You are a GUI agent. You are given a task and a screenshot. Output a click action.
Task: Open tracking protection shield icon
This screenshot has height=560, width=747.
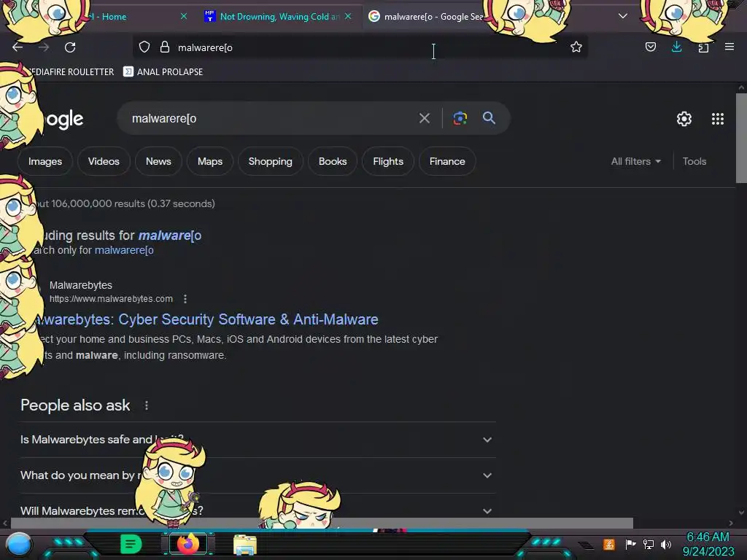[x=144, y=47]
